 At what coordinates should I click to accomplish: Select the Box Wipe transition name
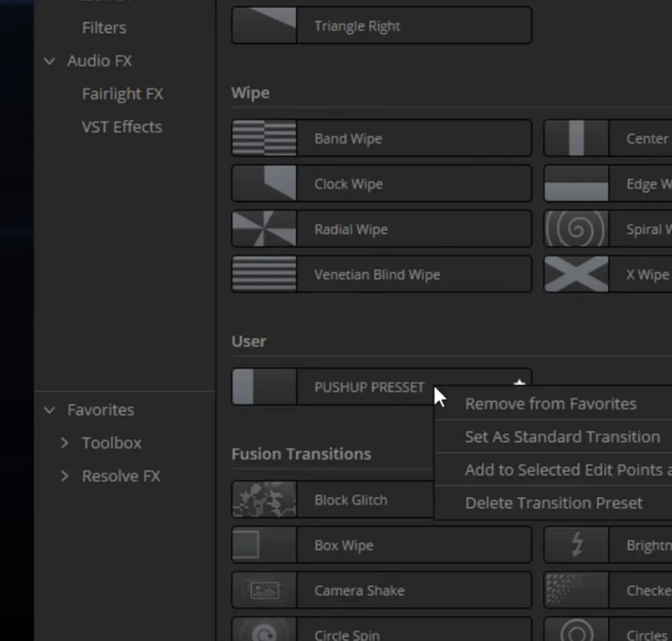click(x=344, y=545)
